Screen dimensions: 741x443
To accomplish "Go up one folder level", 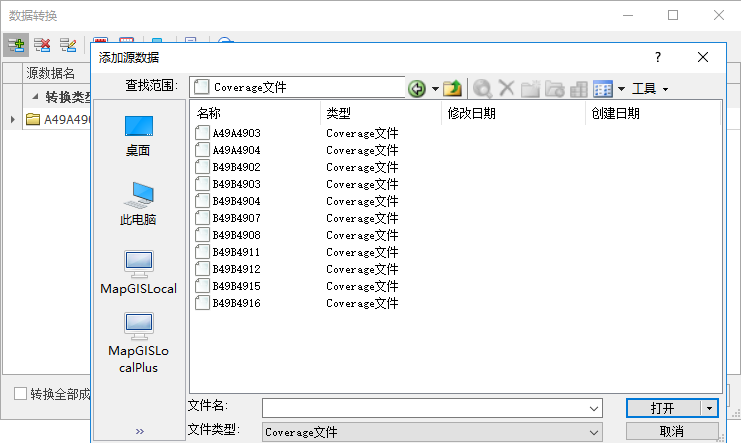I will [453, 88].
